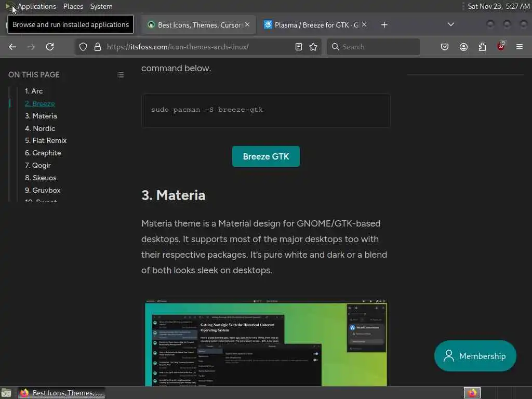Go back to the previous page
Image resolution: width=532 pixels, height=399 pixels.
[12, 47]
